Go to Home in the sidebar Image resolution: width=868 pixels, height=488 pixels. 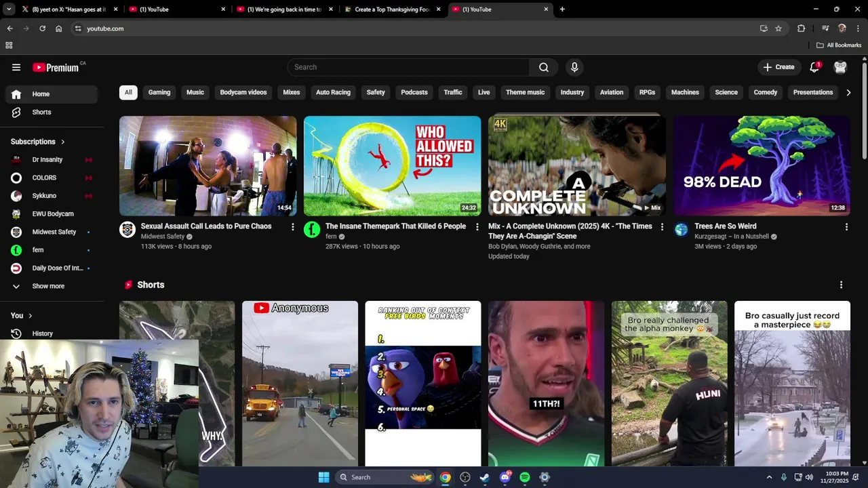click(52, 94)
